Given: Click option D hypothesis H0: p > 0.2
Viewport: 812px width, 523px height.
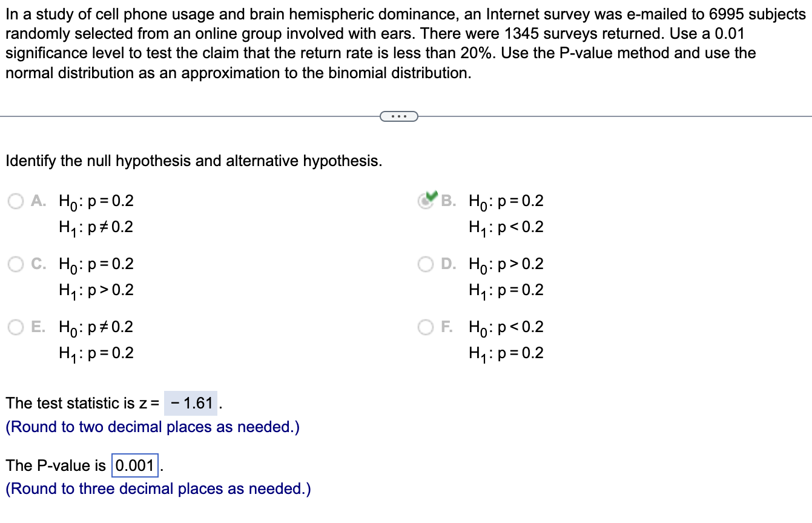Looking at the screenshot, I should 504,264.
